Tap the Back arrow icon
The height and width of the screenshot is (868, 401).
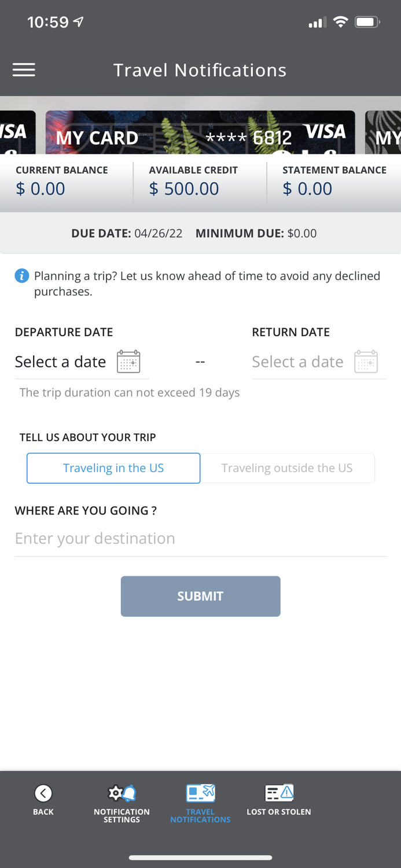(x=43, y=793)
